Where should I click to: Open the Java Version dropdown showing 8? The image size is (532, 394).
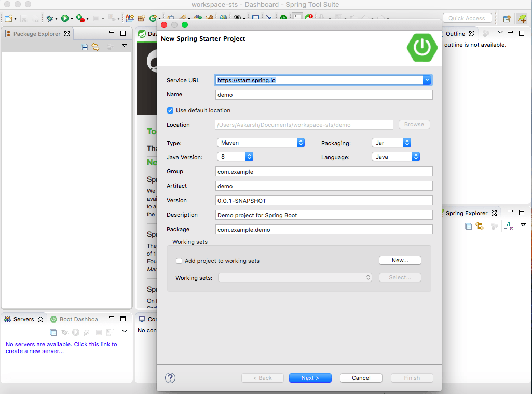[235, 157]
